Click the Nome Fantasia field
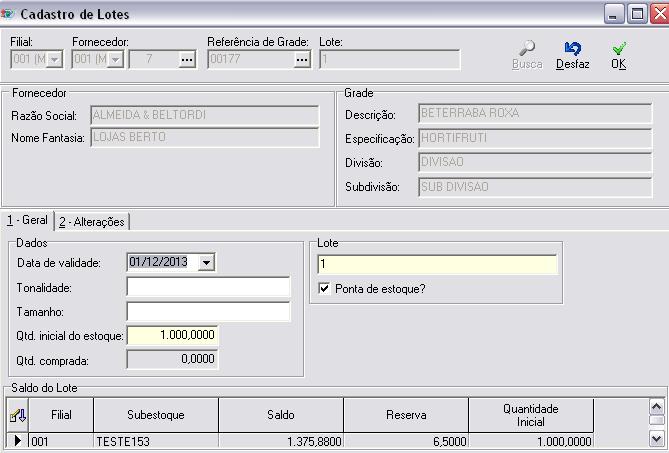This screenshot has width=669, height=453. coord(205,137)
